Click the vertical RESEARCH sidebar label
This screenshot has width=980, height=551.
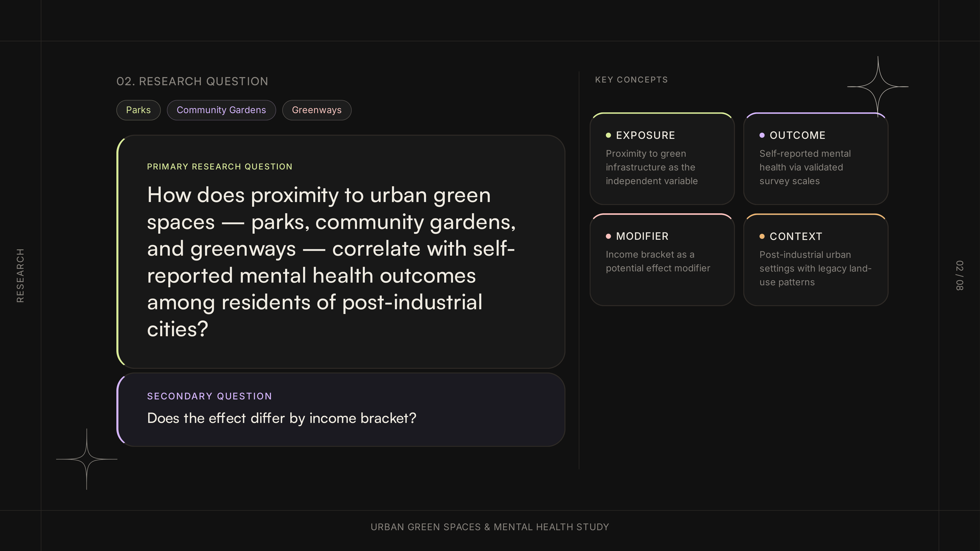coord(20,275)
